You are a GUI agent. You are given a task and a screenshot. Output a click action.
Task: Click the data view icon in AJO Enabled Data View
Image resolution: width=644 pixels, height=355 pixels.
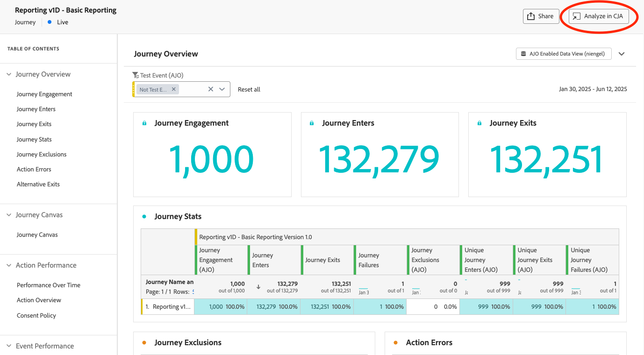click(x=522, y=53)
